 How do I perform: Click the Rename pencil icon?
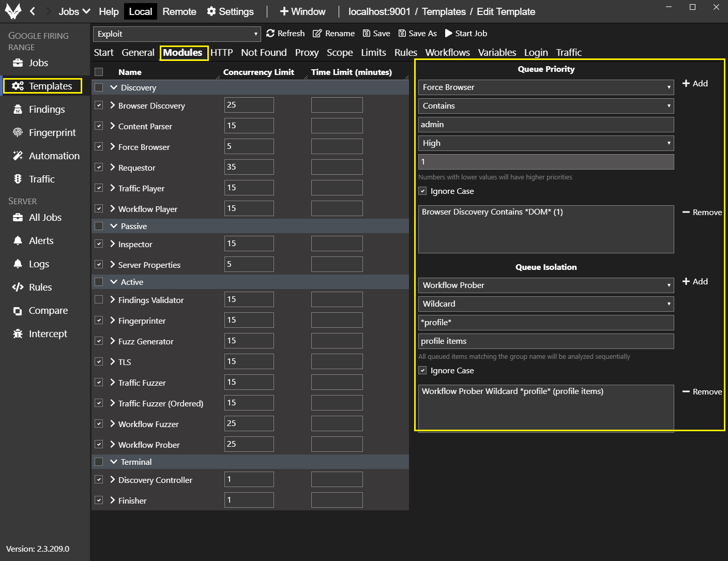point(317,34)
